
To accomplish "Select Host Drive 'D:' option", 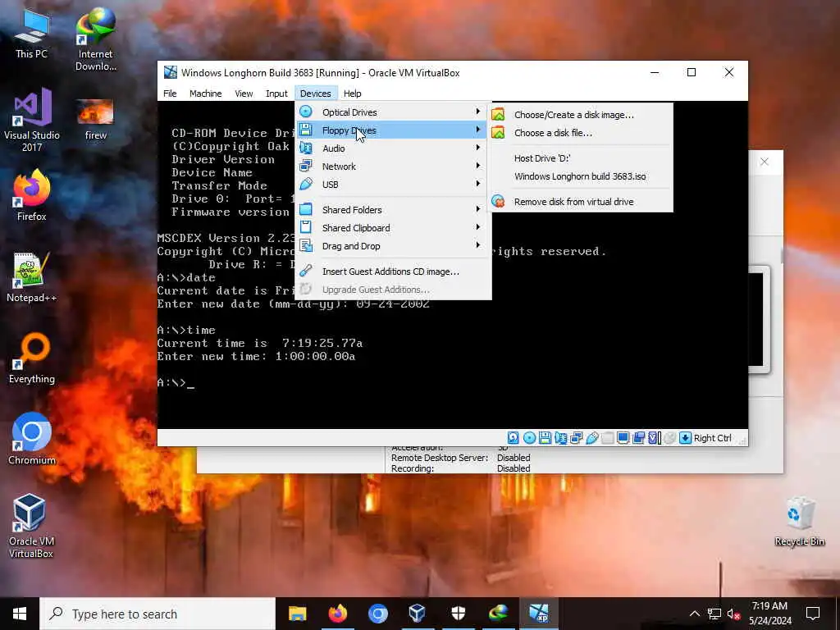I will (581, 158).
